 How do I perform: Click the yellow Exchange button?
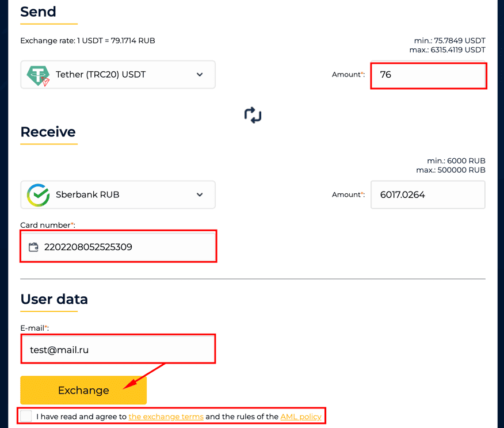[x=83, y=390]
